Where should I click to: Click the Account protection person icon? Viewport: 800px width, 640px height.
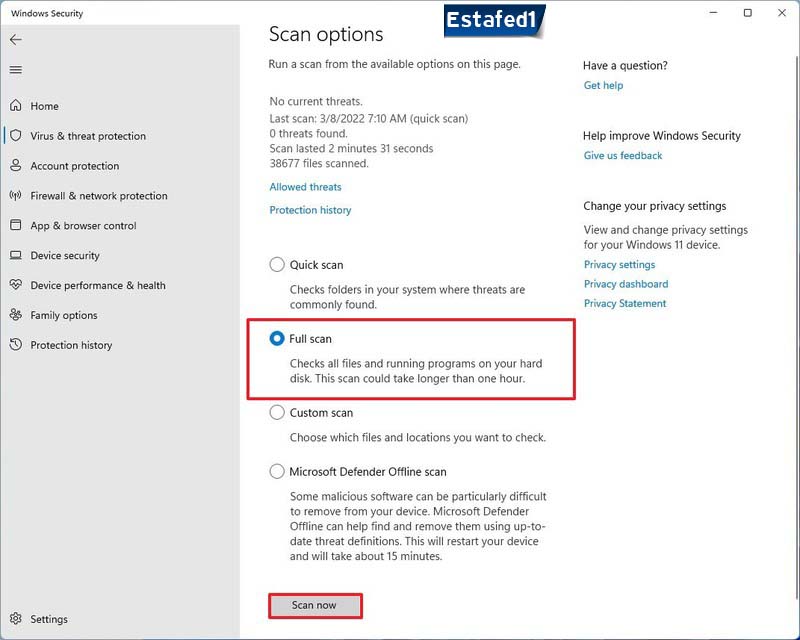[16, 165]
